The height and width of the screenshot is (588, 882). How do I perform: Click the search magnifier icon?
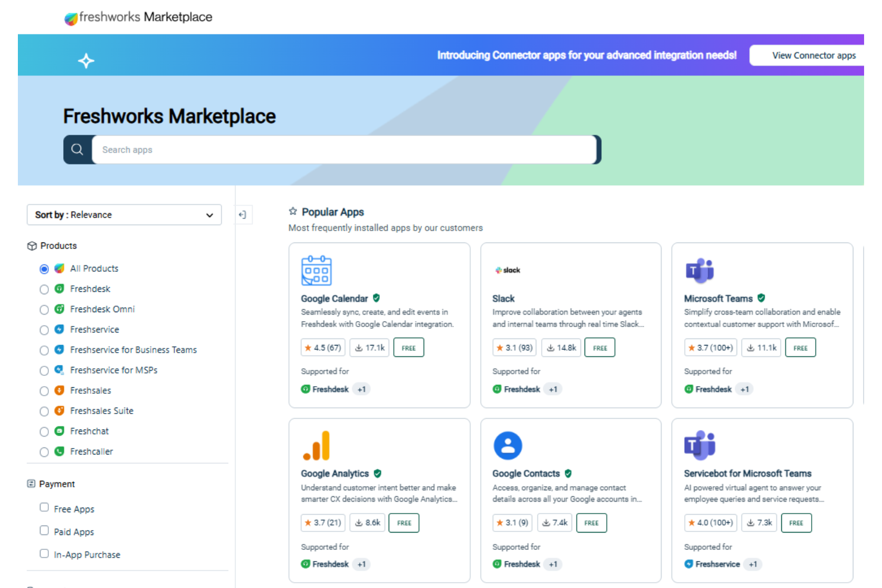coord(77,150)
